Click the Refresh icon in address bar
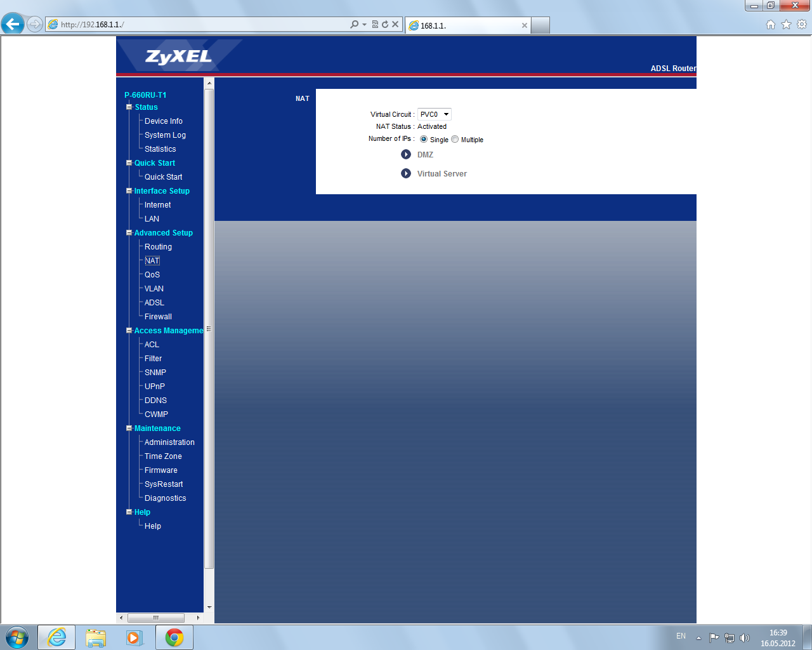812x650 pixels. point(384,24)
